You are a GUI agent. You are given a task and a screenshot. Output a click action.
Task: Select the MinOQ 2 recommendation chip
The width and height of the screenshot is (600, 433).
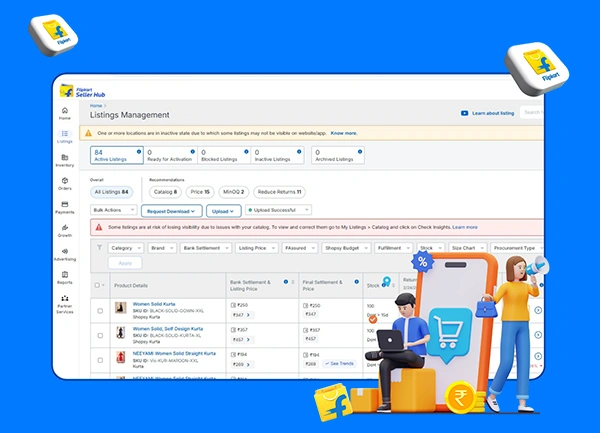pyautogui.click(x=233, y=192)
